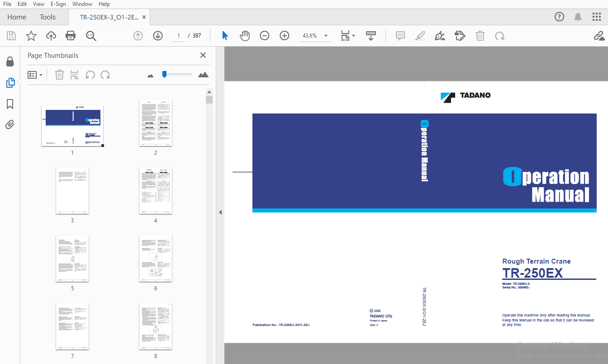Open the View menu
Screen dimensions: 608x364
point(38,4)
